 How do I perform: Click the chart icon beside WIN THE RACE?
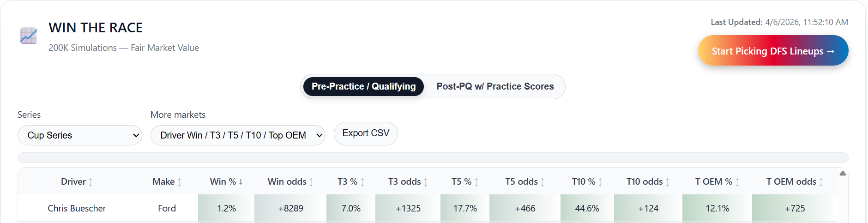click(29, 36)
